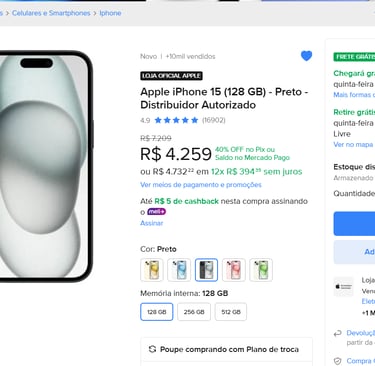This screenshot has width=375, height=366.
Task: Choose the pink iPhone color swatch
Action: 234,270
